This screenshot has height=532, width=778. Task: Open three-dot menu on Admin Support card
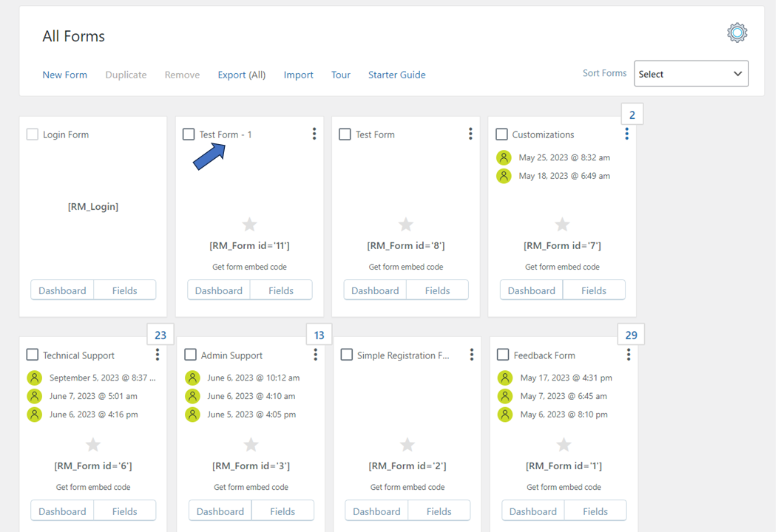316,355
